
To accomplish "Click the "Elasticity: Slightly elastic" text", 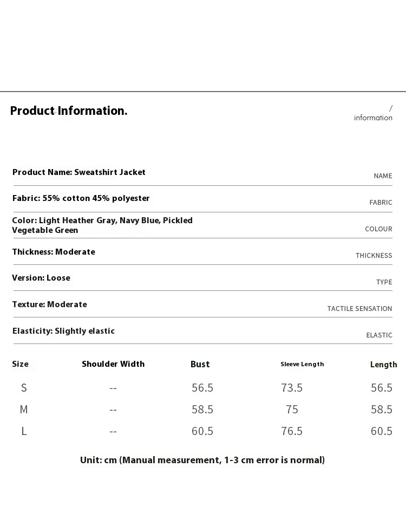I will point(63,331).
